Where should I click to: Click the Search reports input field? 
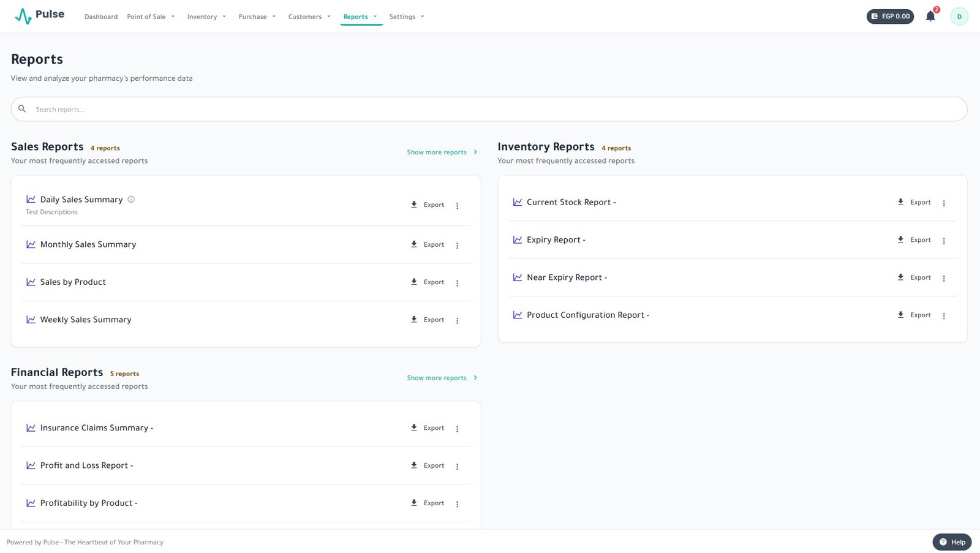(489, 109)
